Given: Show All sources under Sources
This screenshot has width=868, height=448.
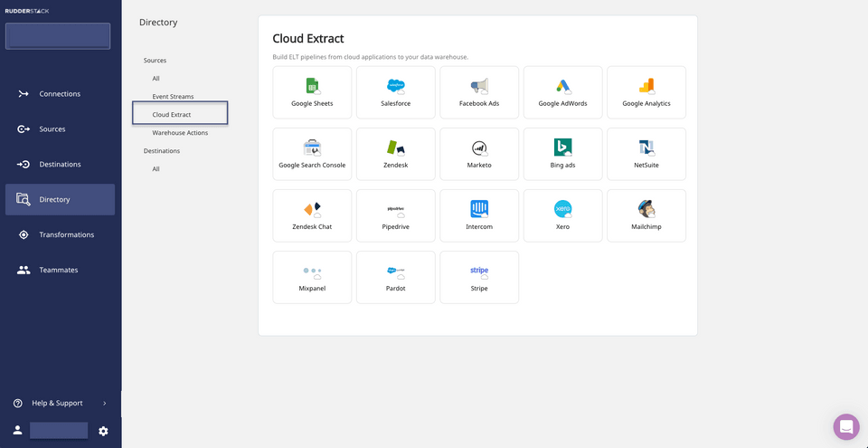Looking at the screenshot, I should coord(156,78).
